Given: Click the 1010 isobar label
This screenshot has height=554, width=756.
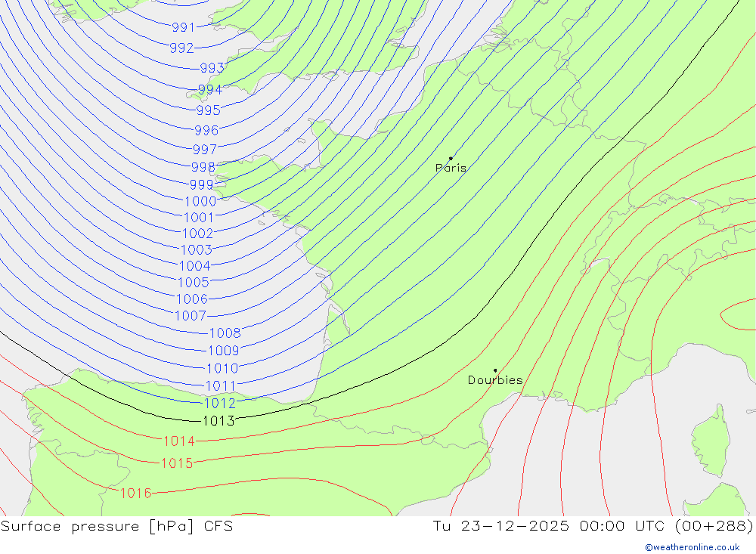Looking at the screenshot, I should tap(222, 369).
